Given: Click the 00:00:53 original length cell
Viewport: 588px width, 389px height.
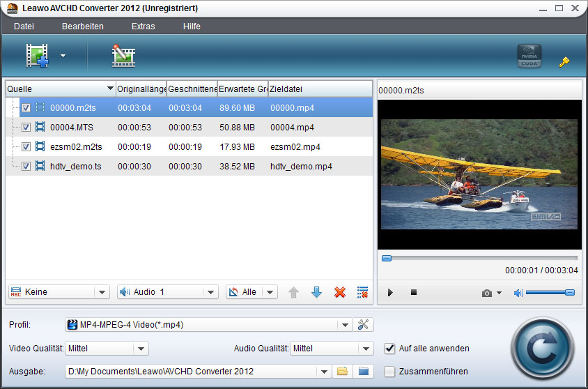Looking at the screenshot, I should point(134,128).
